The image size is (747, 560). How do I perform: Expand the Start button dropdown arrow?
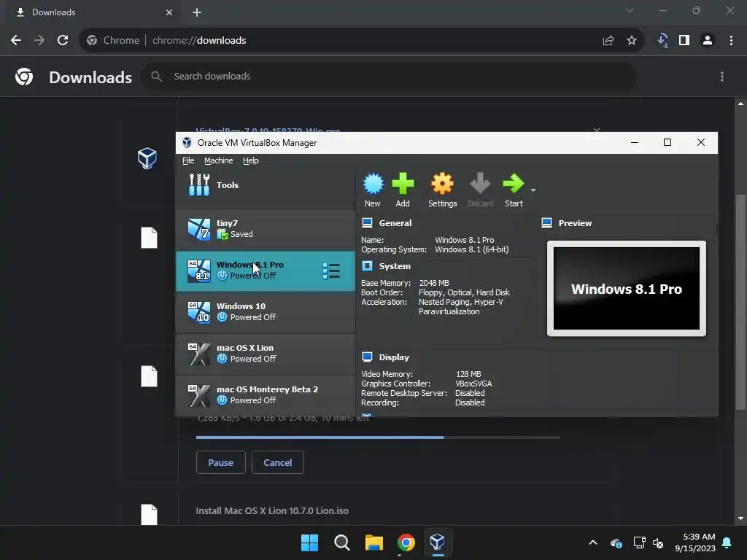(x=533, y=190)
